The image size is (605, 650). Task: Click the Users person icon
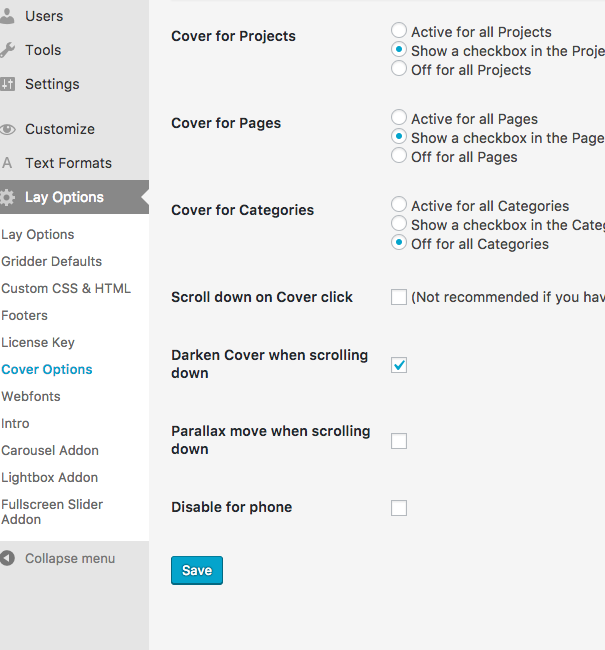pos(8,16)
